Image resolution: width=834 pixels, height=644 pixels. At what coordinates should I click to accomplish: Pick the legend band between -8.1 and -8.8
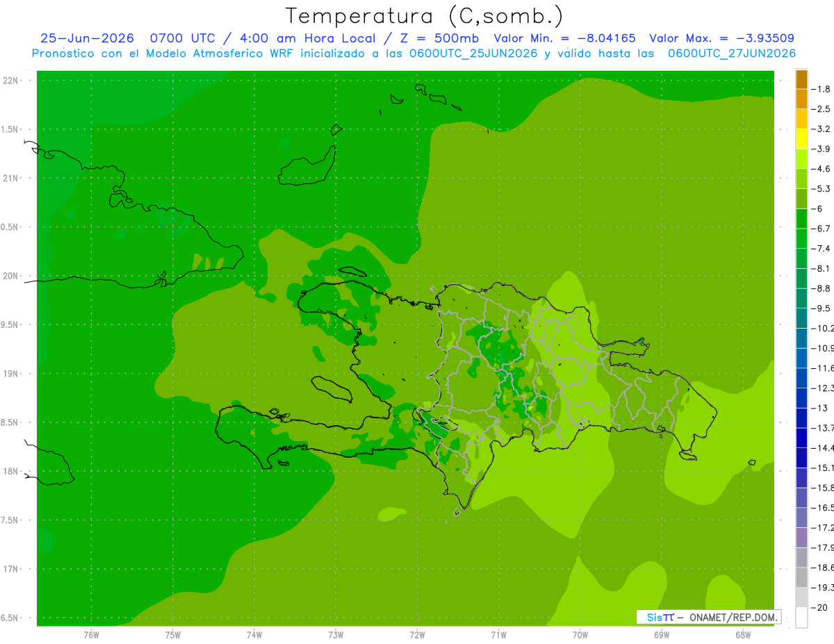pos(801,278)
